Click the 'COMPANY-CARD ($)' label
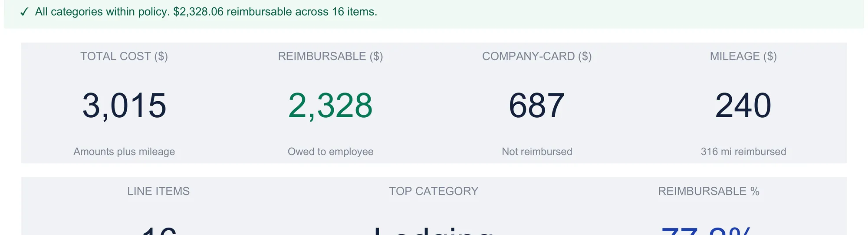Viewport: 868px width, 235px height. 537,56
